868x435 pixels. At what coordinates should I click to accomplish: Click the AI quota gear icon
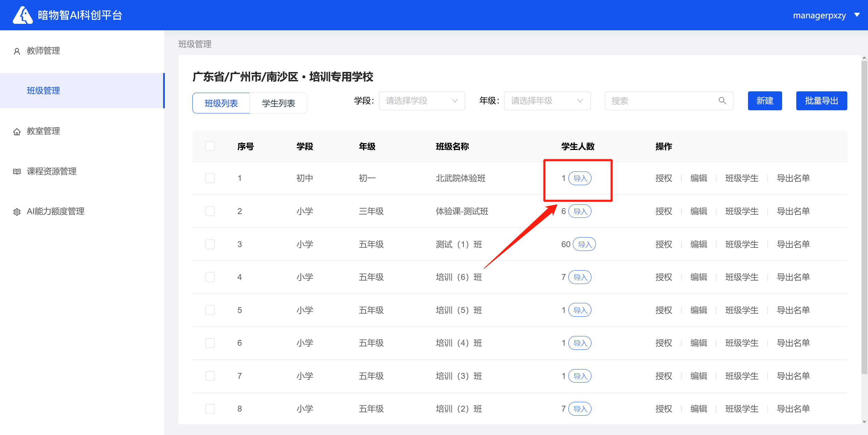coord(17,212)
